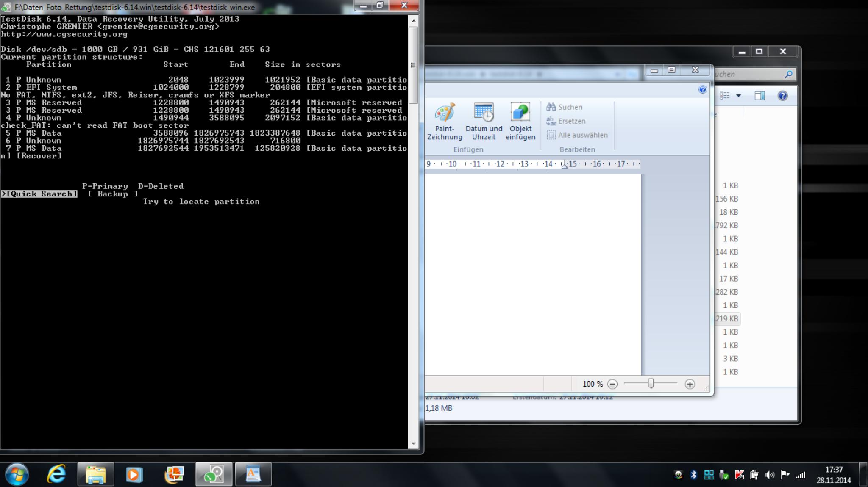Click Alle auswählen button
This screenshot has height=487, width=868.
tap(577, 135)
